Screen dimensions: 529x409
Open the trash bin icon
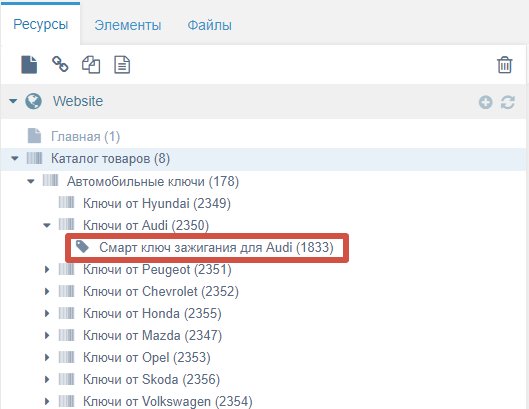point(505,64)
